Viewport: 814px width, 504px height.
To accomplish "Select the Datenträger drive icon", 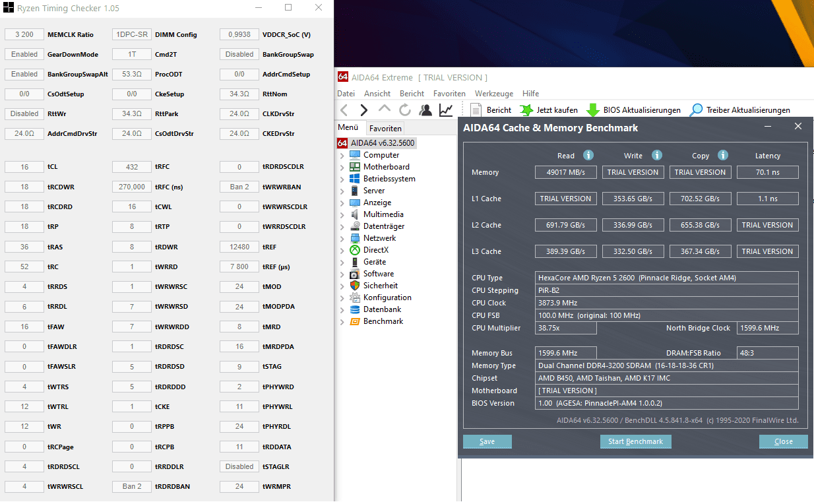I will [x=355, y=226].
